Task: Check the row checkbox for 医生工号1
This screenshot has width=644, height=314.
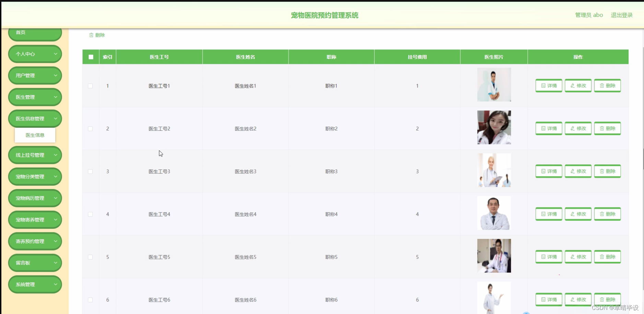Action: pyautogui.click(x=91, y=86)
